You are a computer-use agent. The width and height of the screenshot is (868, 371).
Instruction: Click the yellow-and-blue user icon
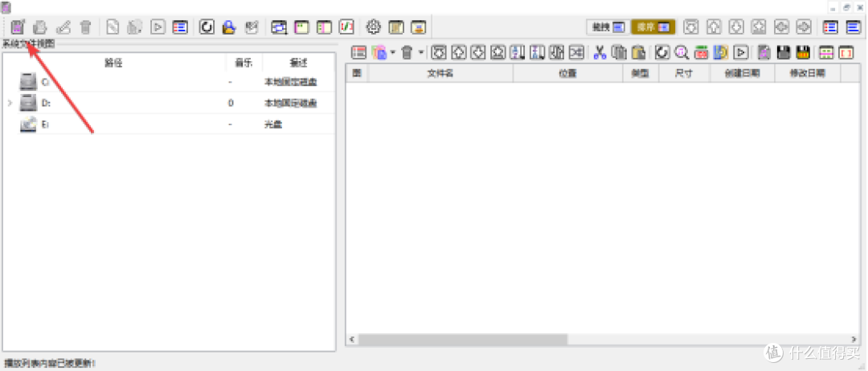pos(229,26)
